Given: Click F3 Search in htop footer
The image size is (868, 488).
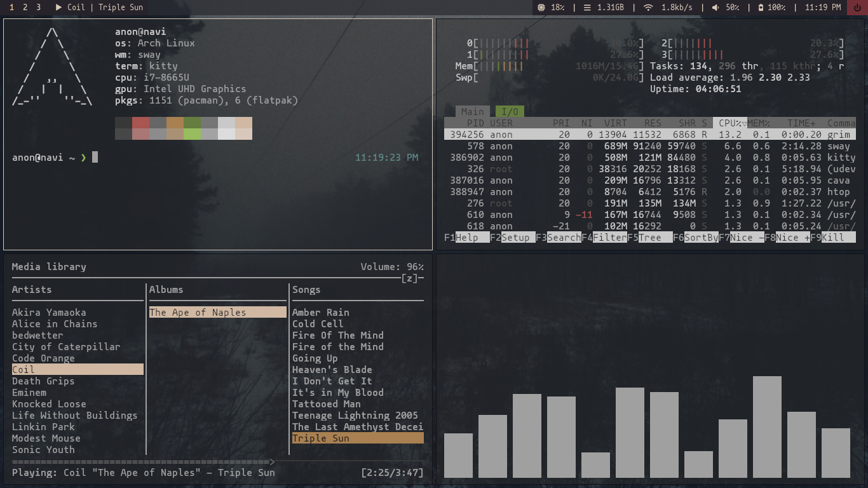Looking at the screenshot, I should [x=559, y=238].
